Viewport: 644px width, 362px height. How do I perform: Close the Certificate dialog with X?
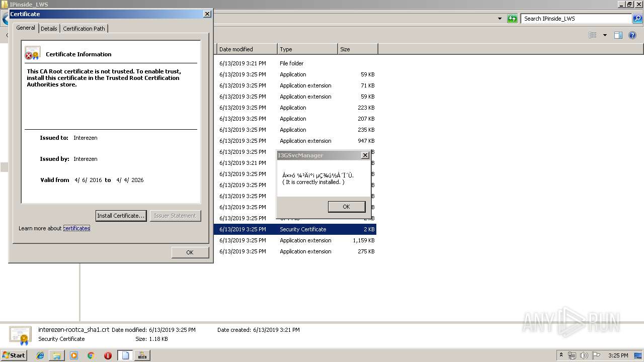pos(207,14)
